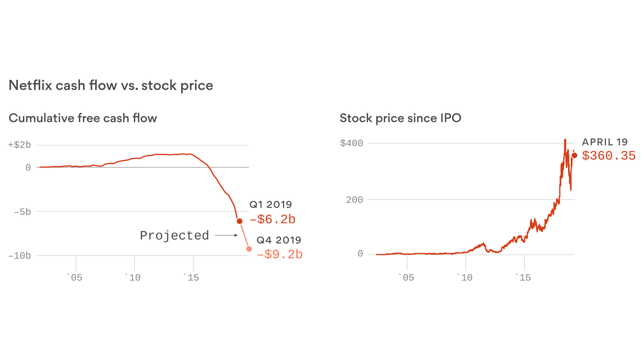Click the -10b y-axis label

20,256
